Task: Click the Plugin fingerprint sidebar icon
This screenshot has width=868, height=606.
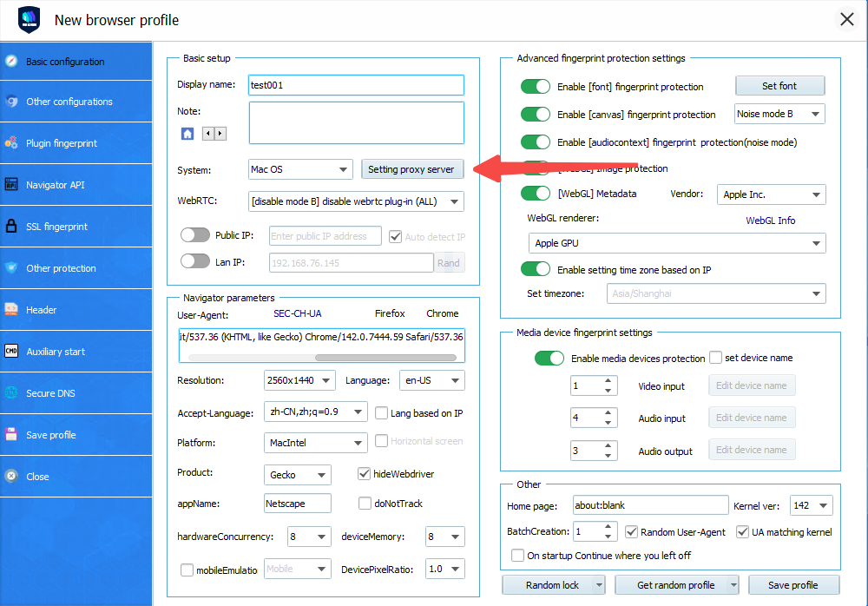Action: (x=11, y=143)
